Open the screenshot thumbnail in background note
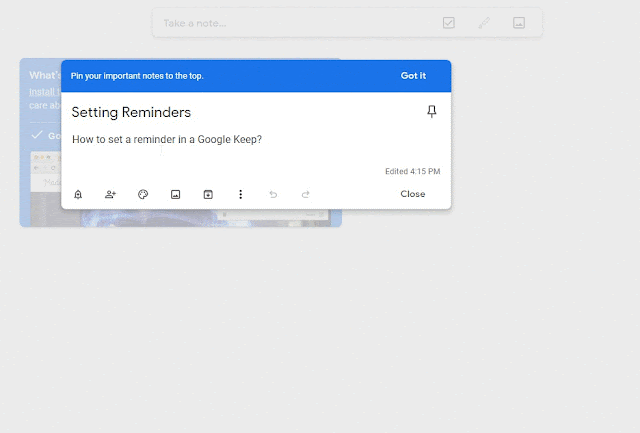 (x=180, y=218)
